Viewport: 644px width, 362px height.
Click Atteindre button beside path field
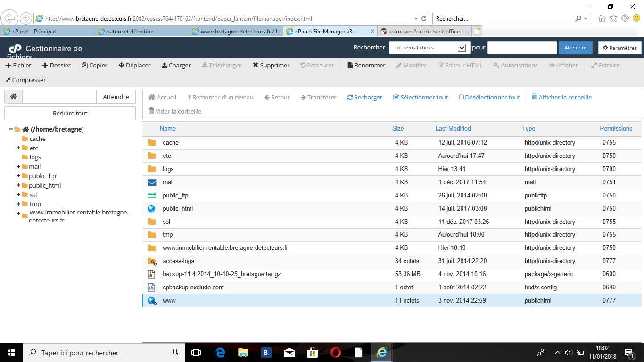click(x=116, y=97)
